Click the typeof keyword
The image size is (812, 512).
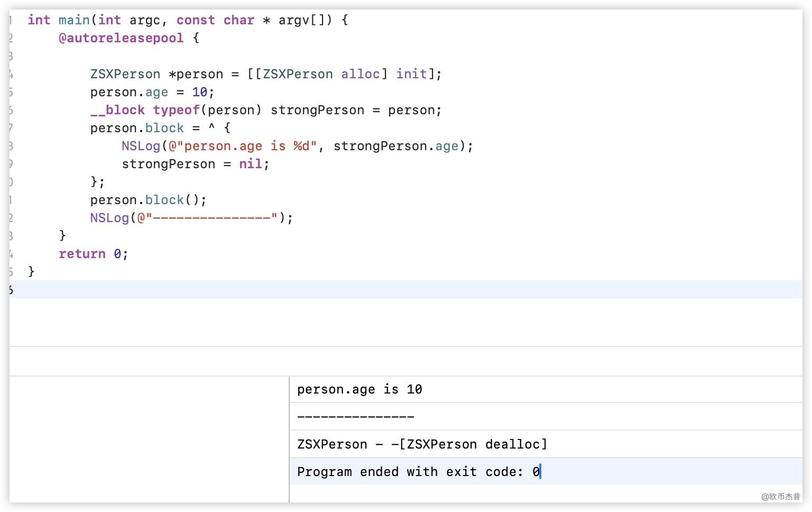(176, 110)
